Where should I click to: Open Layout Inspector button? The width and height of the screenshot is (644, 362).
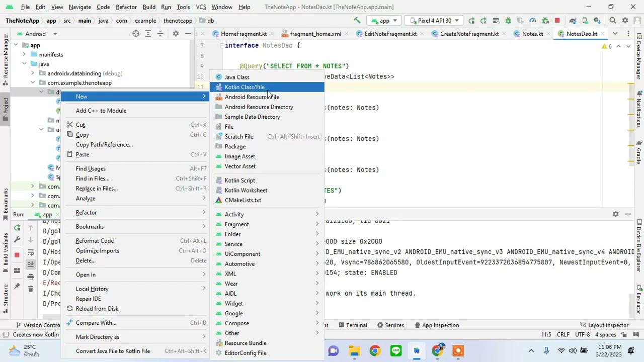pos(604,325)
